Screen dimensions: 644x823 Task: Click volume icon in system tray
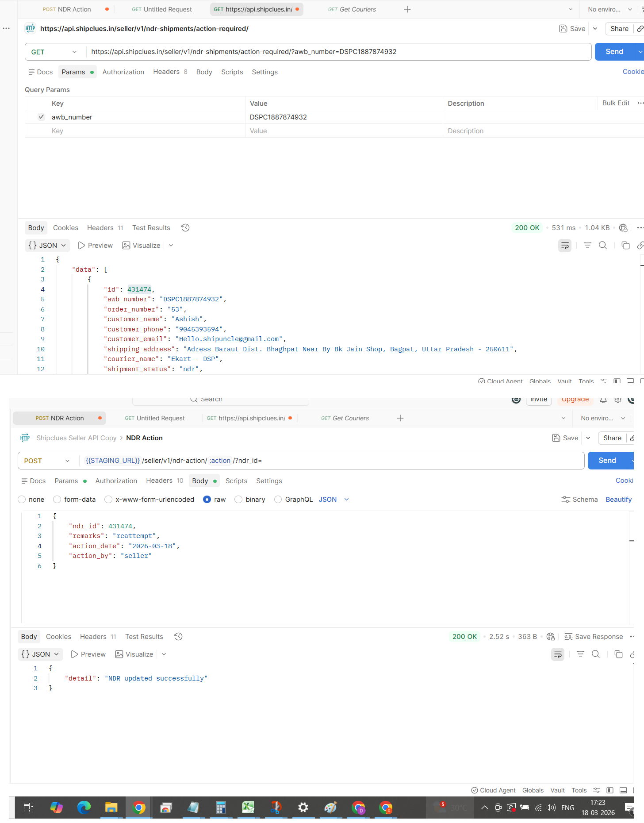[x=551, y=808]
